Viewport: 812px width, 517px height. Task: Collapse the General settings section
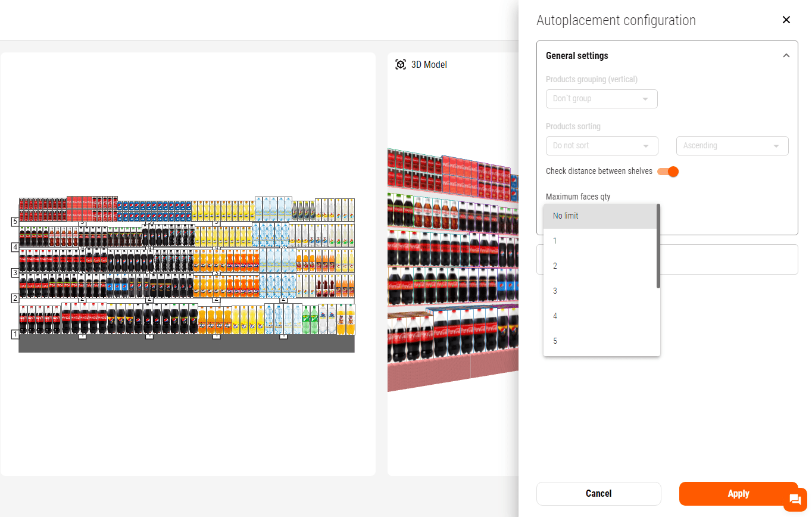(x=786, y=55)
